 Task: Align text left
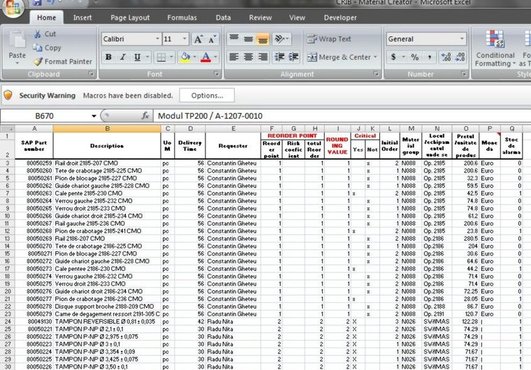click(234, 57)
